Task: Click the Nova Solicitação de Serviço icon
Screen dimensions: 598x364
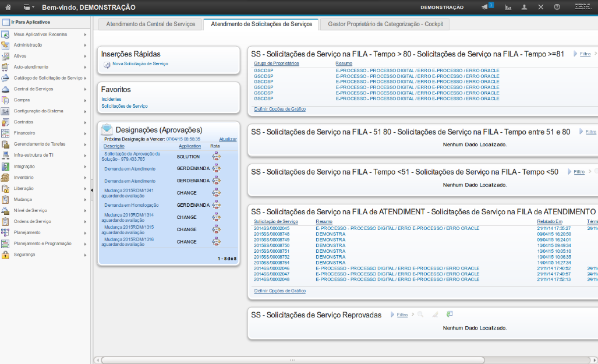Action: [107, 64]
